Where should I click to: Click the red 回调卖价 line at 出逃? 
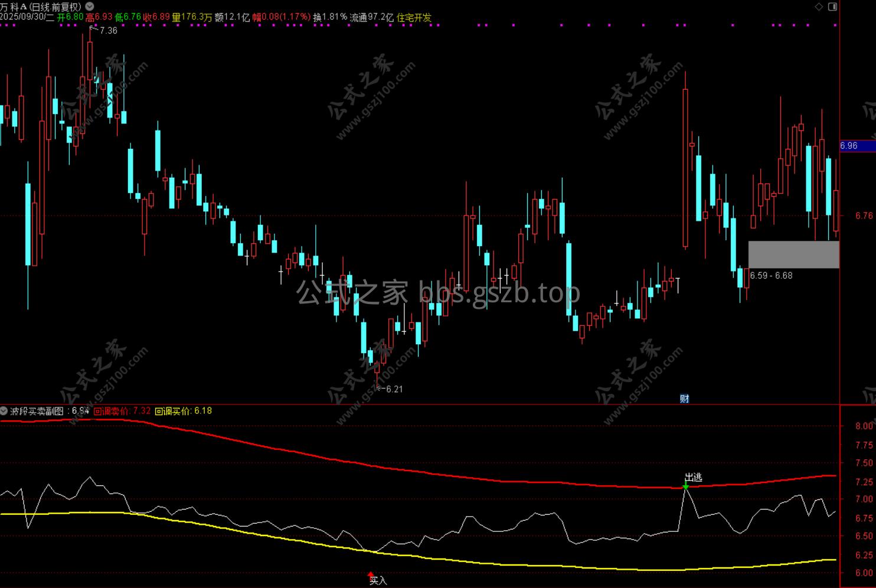tap(685, 488)
